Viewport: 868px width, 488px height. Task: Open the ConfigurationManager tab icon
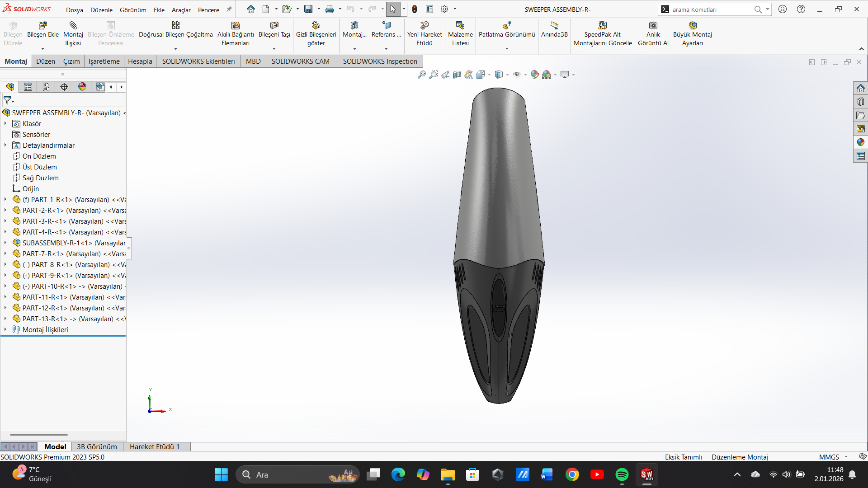point(46,87)
